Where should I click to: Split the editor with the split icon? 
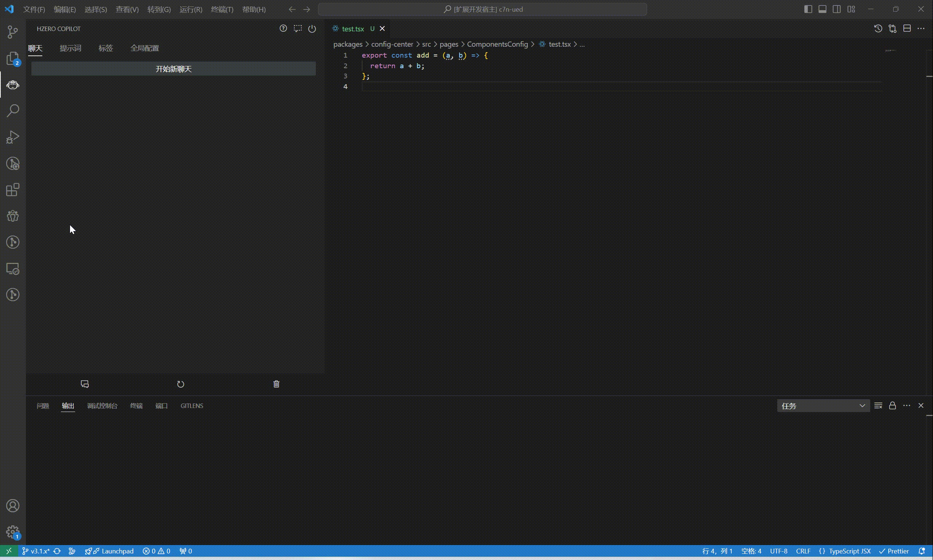(x=907, y=29)
